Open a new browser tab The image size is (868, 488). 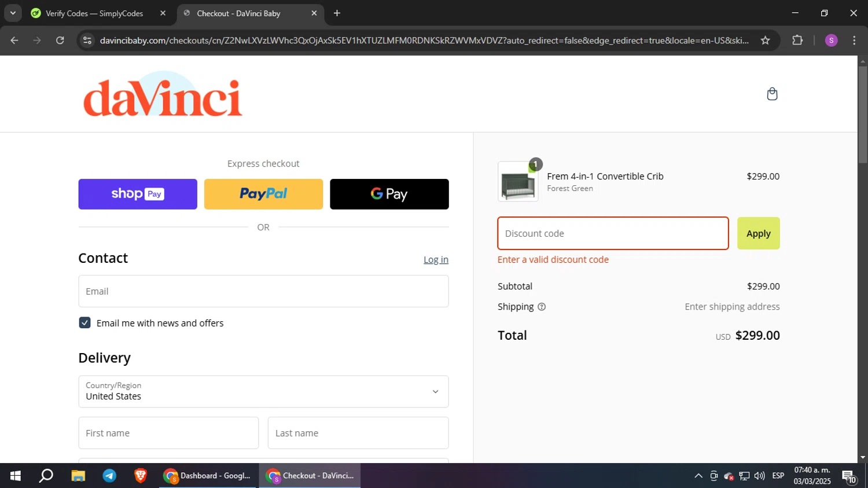pos(337,13)
